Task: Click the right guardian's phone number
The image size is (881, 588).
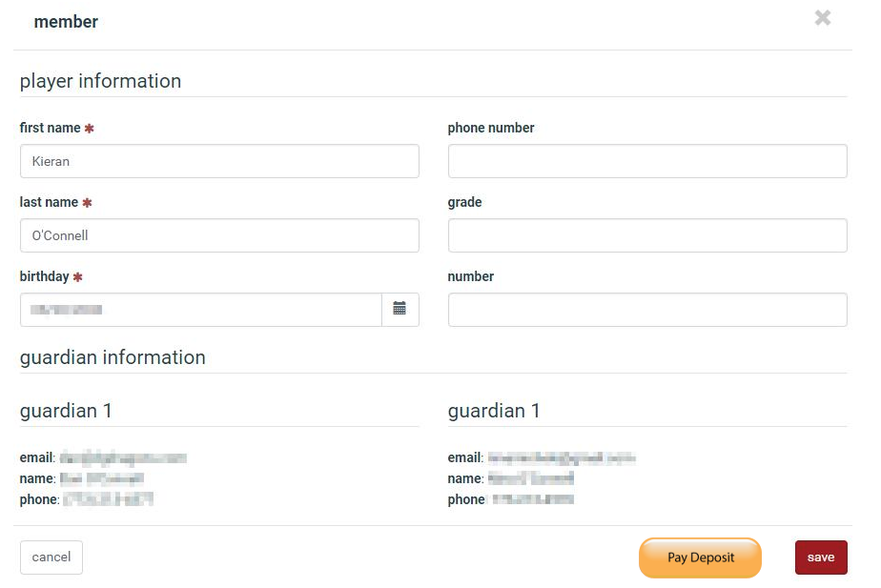Action: tap(533, 499)
